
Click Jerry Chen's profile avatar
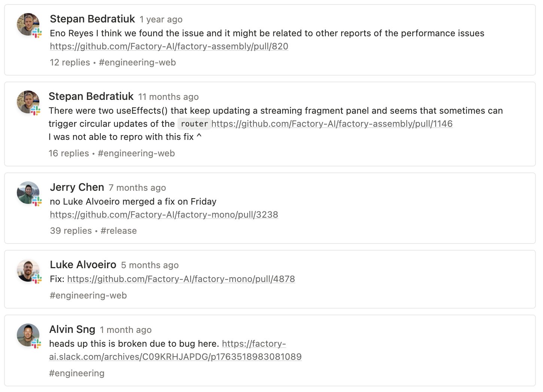click(x=28, y=193)
